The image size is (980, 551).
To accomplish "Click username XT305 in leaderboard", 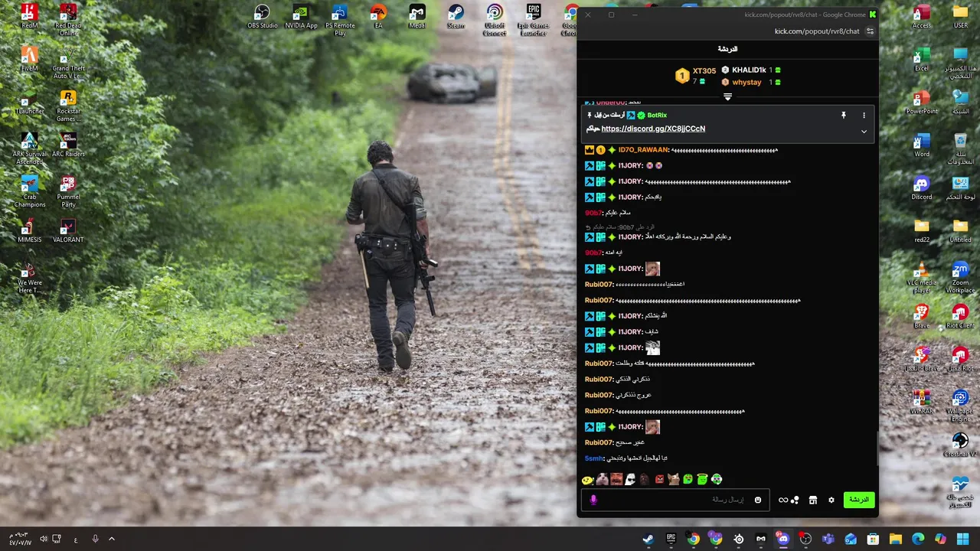I will [x=704, y=71].
